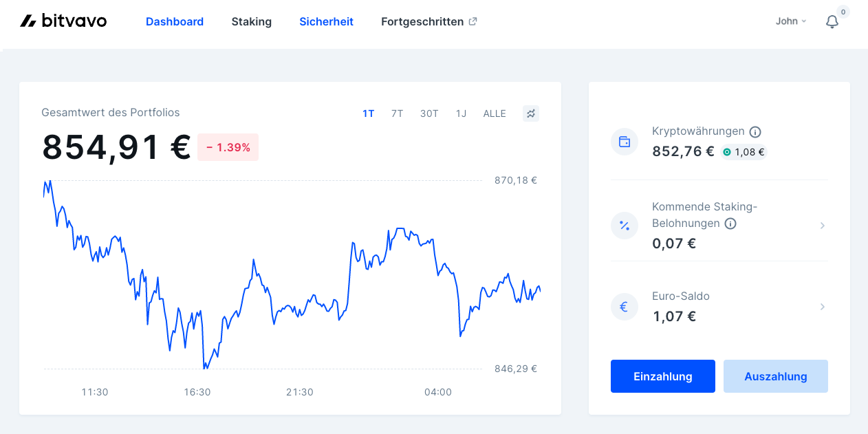Viewport: 868px width, 434px height.
Task: Toggle the chart comparison icon
Action: [x=531, y=113]
